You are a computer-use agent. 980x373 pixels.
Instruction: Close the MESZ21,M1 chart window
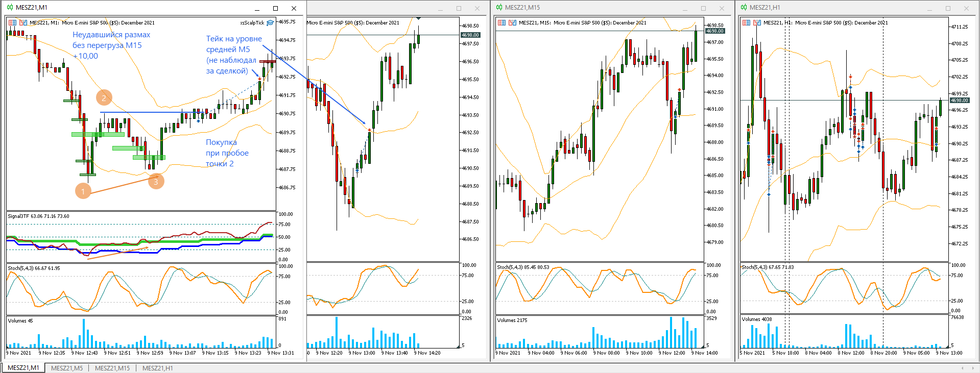294,8
